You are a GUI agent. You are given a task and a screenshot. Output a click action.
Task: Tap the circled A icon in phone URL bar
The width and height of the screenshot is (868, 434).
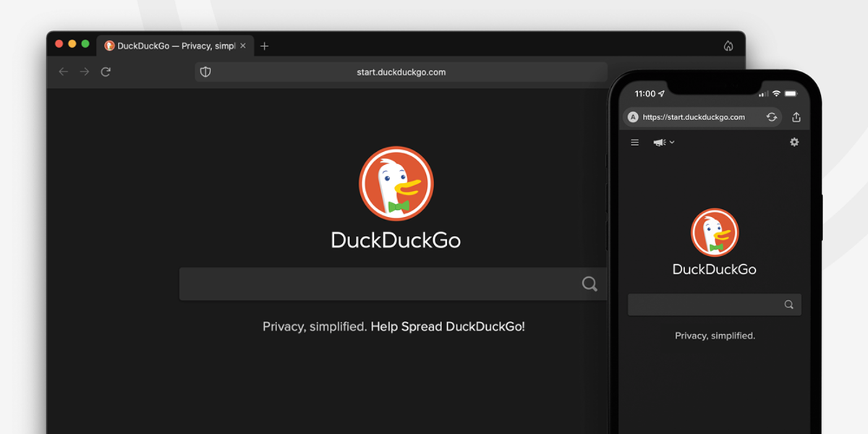[x=633, y=117]
